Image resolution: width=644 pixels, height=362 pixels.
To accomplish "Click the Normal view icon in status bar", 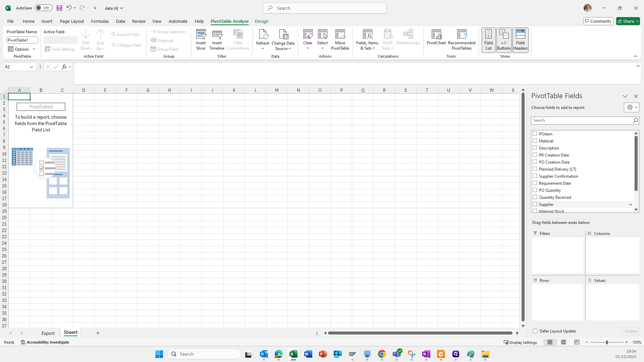I will point(550,342).
